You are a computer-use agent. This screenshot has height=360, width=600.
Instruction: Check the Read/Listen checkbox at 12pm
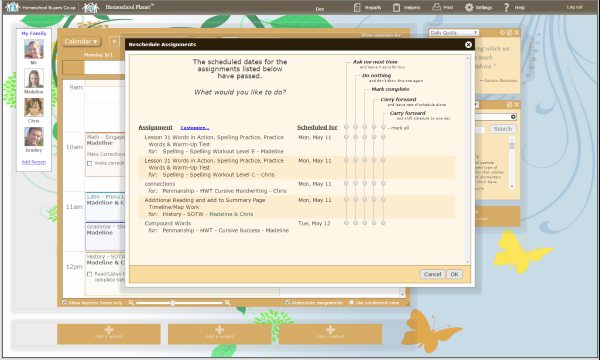point(90,274)
